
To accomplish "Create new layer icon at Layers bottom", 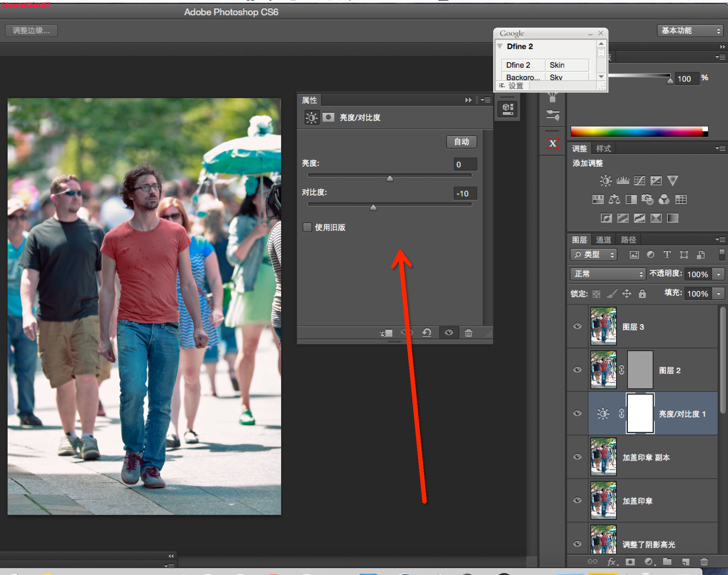I will click(686, 562).
